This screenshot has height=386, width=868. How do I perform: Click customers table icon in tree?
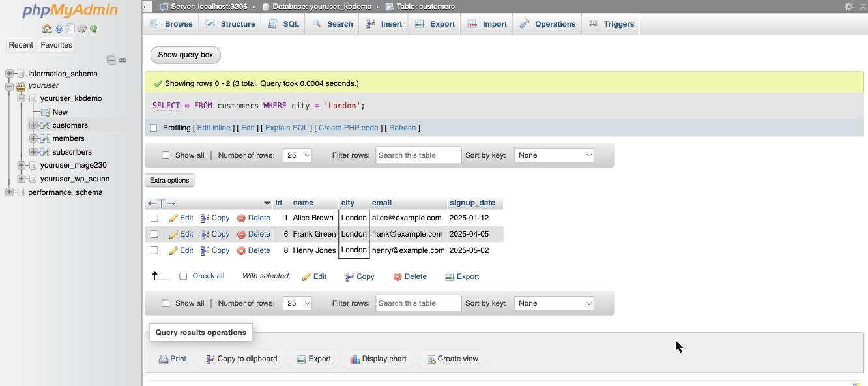[45, 125]
